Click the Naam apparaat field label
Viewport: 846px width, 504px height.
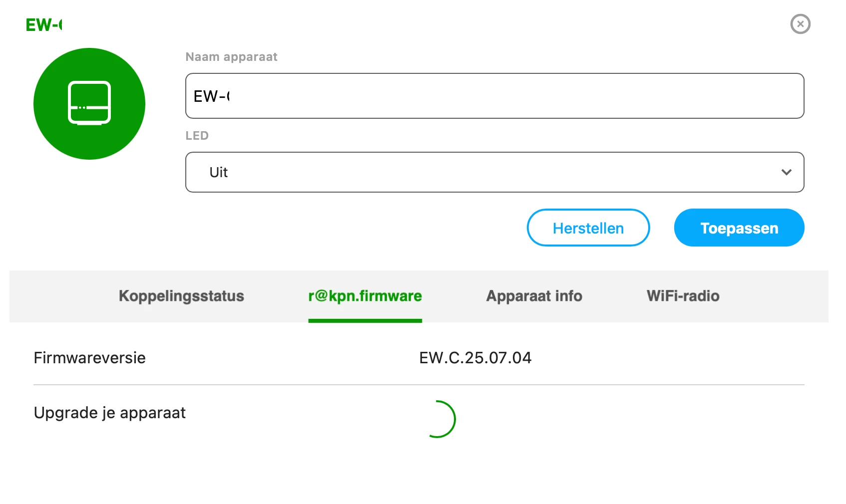(x=231, y=57)
